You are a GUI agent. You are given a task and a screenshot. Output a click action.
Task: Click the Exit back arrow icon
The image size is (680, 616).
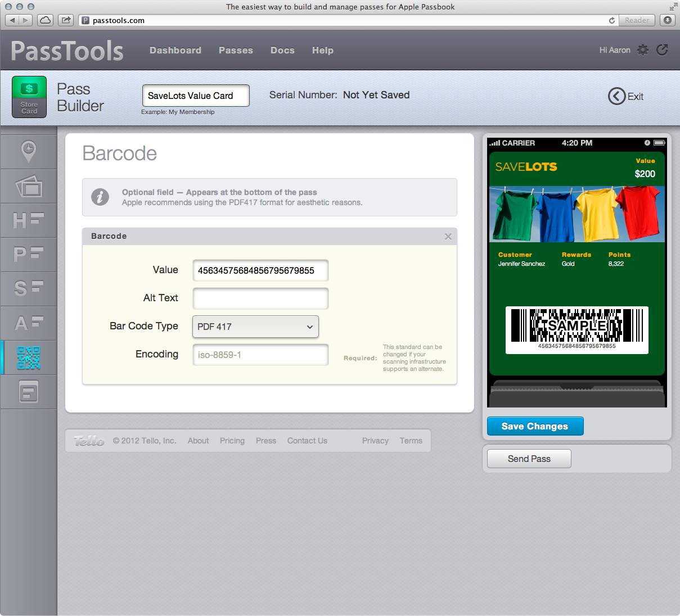pyautogui.click(x=616, y=96)
